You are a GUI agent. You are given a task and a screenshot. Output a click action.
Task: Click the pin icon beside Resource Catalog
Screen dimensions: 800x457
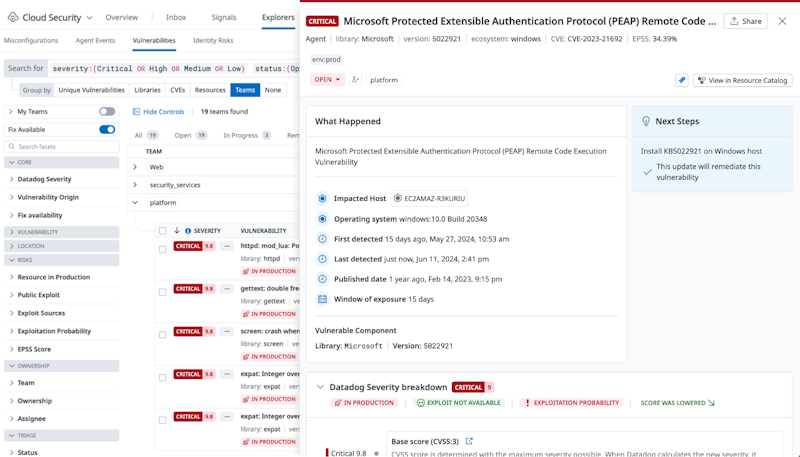[x=682, y=80]
